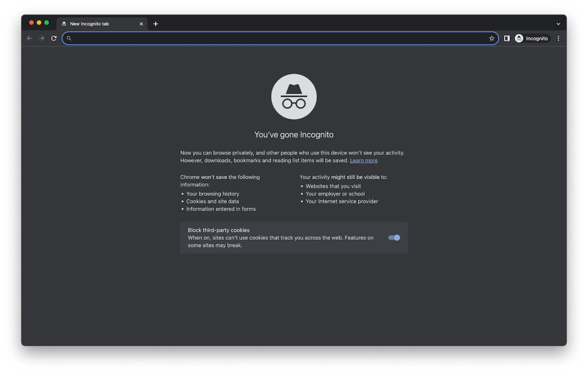Click "Information entered in forms" list item
Image resolution: width=588 pixels, height=374 pixels.
tap(221, 209)
